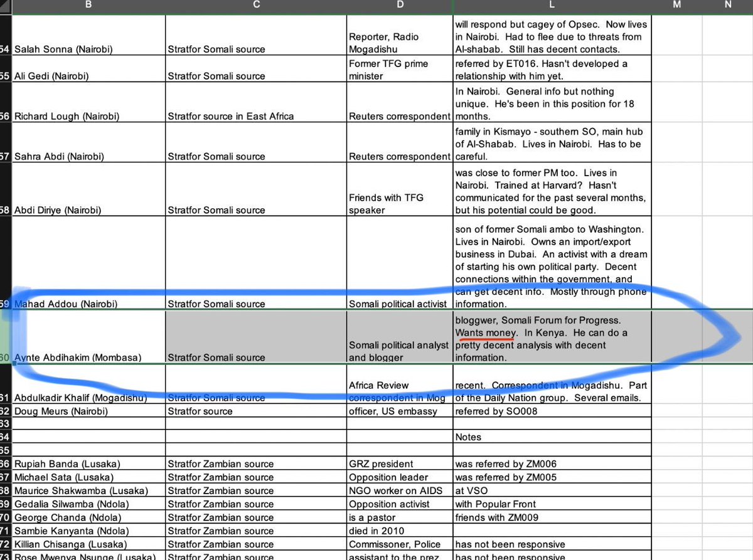Viewport: 753px width, 560px height.
Task: Select column M header
Action: click(676, 6)
